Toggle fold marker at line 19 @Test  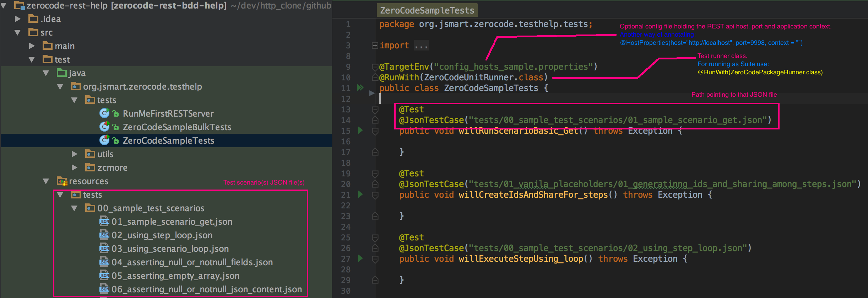coord(375,174)
